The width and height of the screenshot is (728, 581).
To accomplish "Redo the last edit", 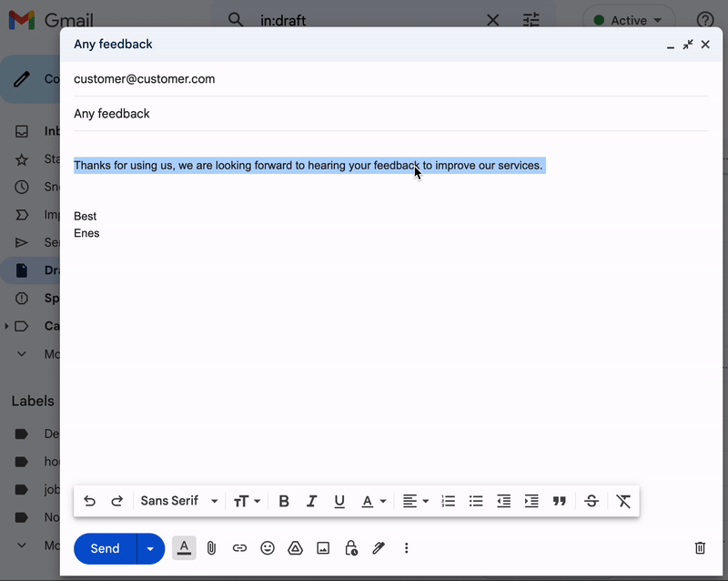I will click(117, 501).
